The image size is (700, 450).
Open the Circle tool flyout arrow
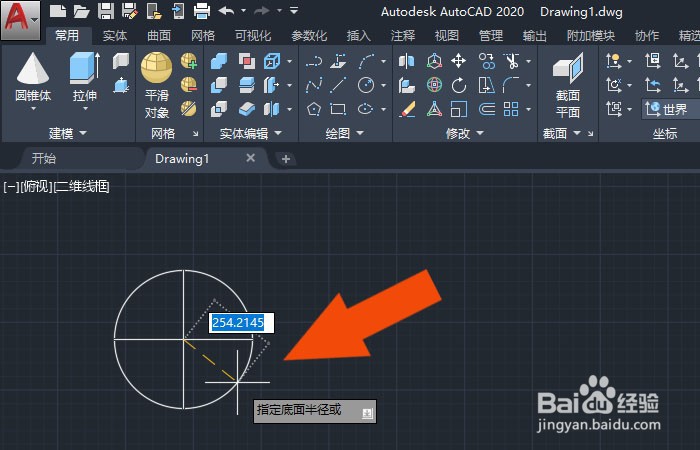[x=383, y=85]
